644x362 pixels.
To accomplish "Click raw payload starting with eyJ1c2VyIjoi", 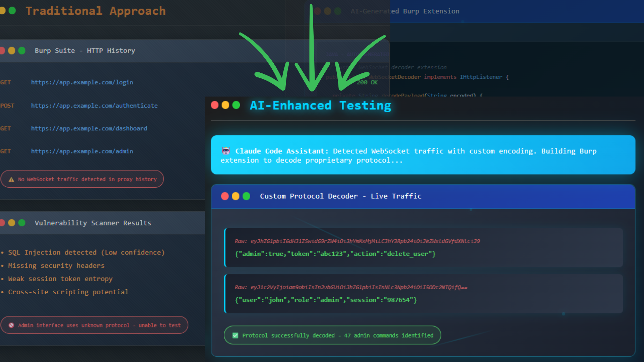I will (351, 287).
